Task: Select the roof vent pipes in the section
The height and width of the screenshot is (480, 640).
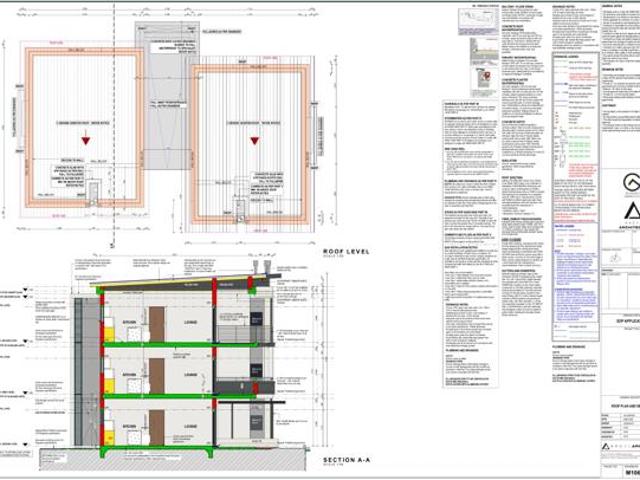Action: pyautogui.click(x=262, y=267)
